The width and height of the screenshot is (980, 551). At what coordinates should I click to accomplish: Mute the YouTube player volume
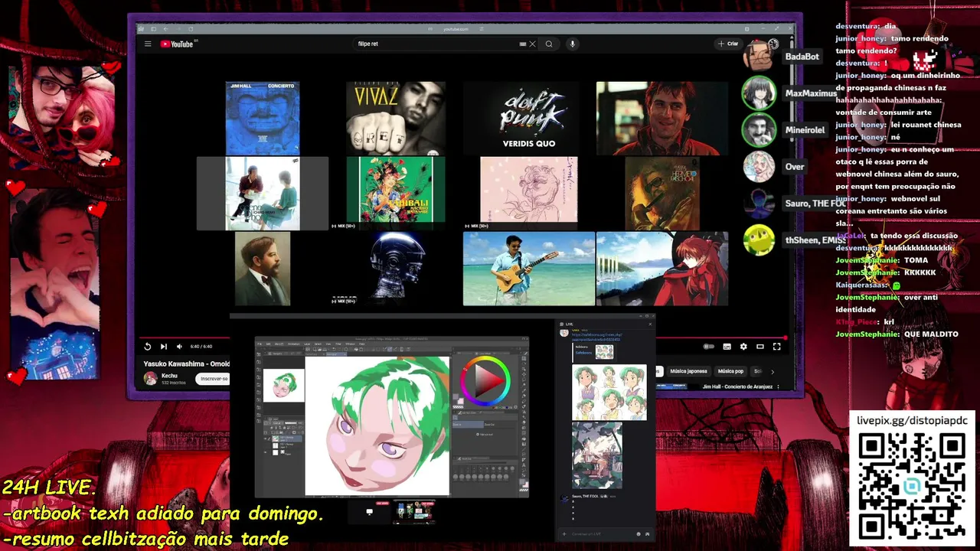tap(180, 347)
